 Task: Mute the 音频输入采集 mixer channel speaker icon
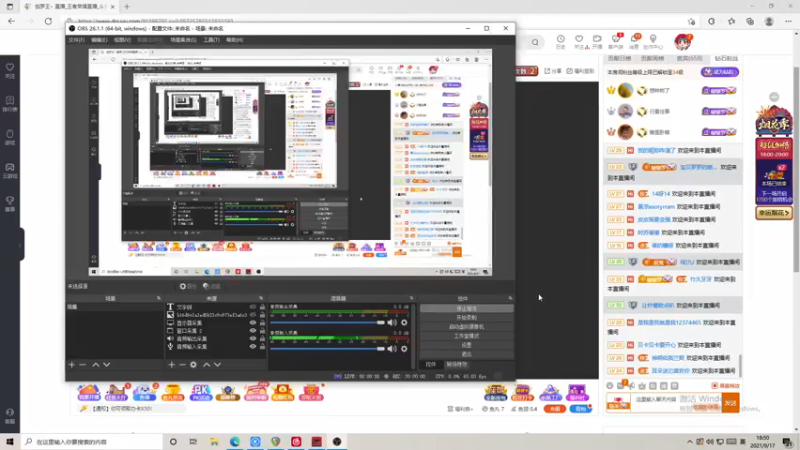(x=391, y=349)
